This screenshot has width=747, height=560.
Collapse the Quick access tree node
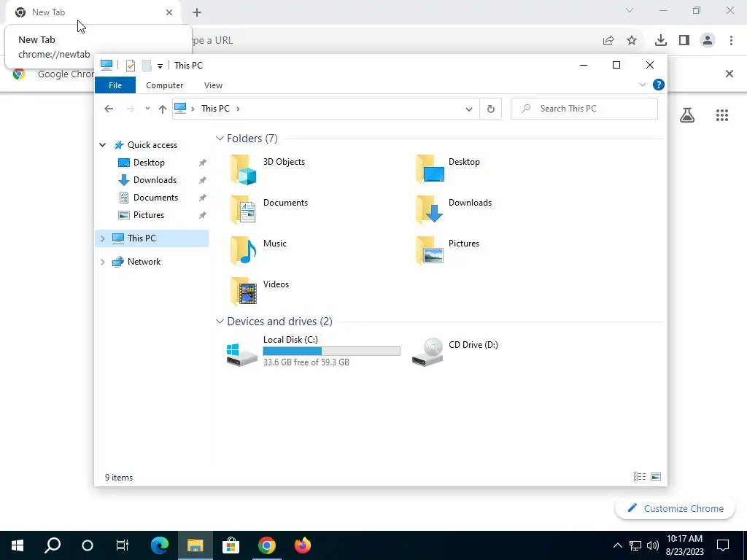click(102, 145)
